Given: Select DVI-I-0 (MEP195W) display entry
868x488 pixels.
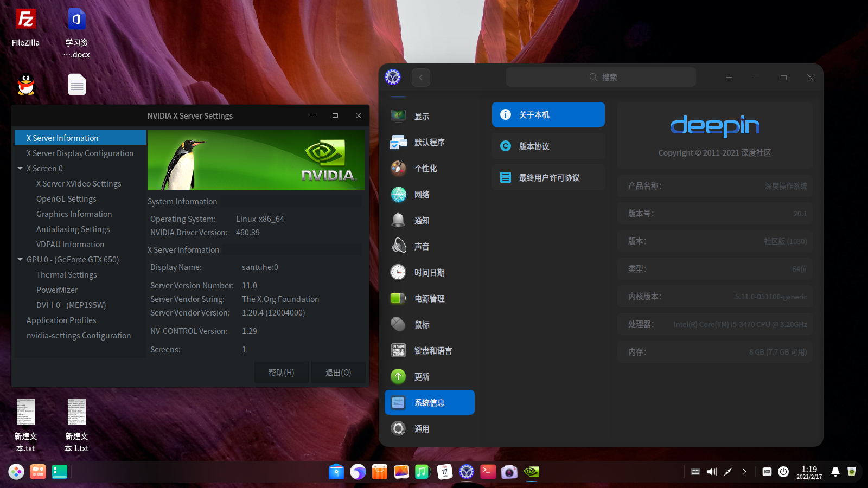Looking at the screenshot, I should tap(71, 305).
